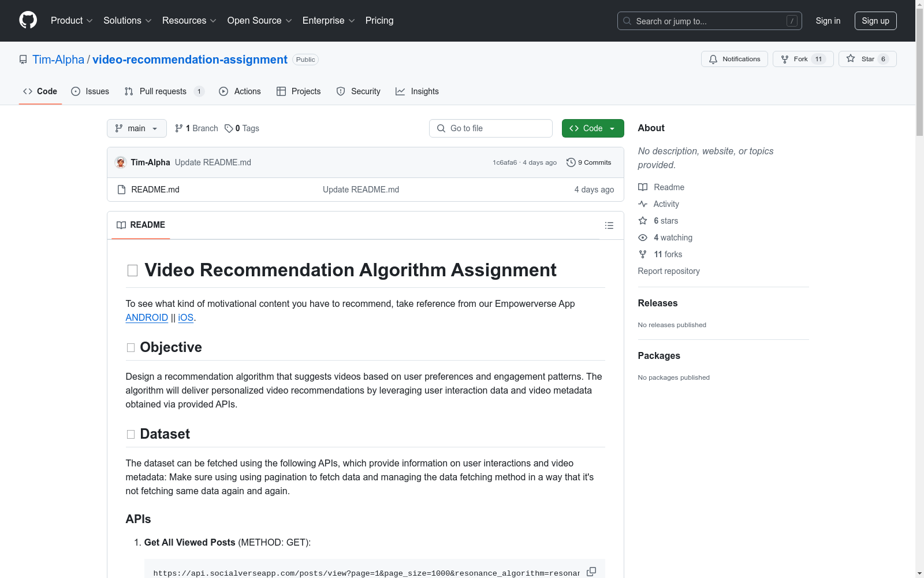
Task: Click the Sign up button
Action: click(875, 21)
